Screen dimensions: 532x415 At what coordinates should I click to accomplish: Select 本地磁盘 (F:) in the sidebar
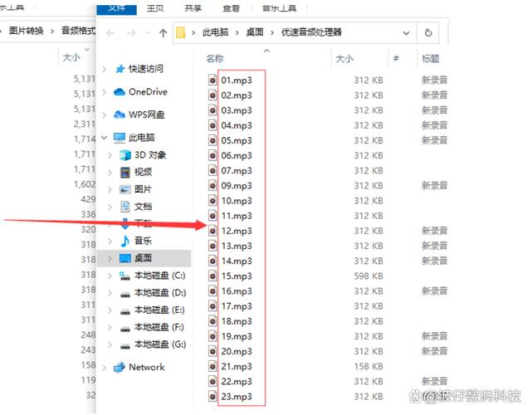tap(159, 328)
